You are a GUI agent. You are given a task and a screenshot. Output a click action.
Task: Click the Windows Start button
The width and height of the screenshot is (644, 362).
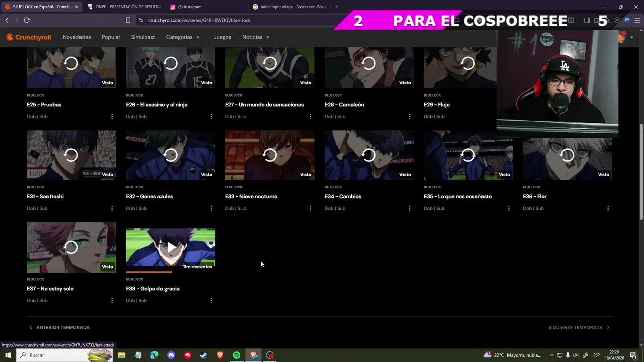tap(8, 355)
